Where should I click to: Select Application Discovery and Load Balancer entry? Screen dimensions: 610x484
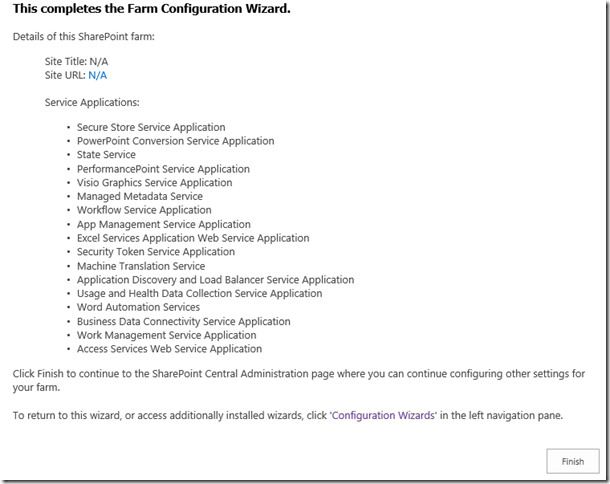point(215,281)
